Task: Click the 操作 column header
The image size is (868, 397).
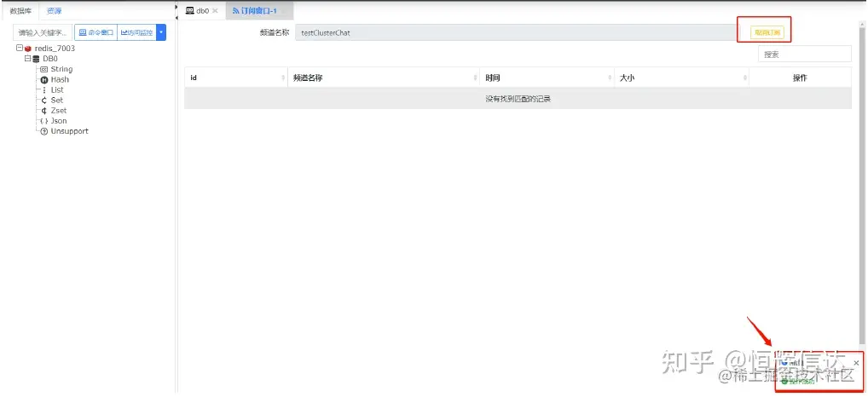Action: click(x=800, y=78)
